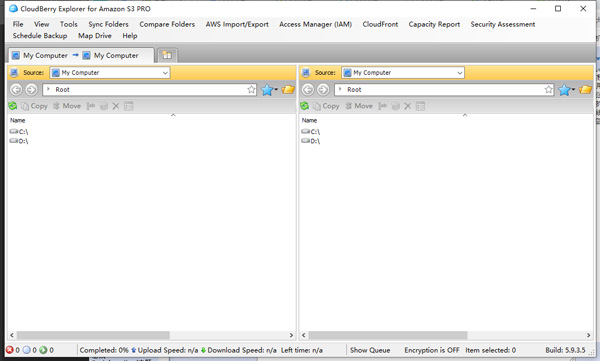Click Copy in the right pane toolbar

[326, 106]
